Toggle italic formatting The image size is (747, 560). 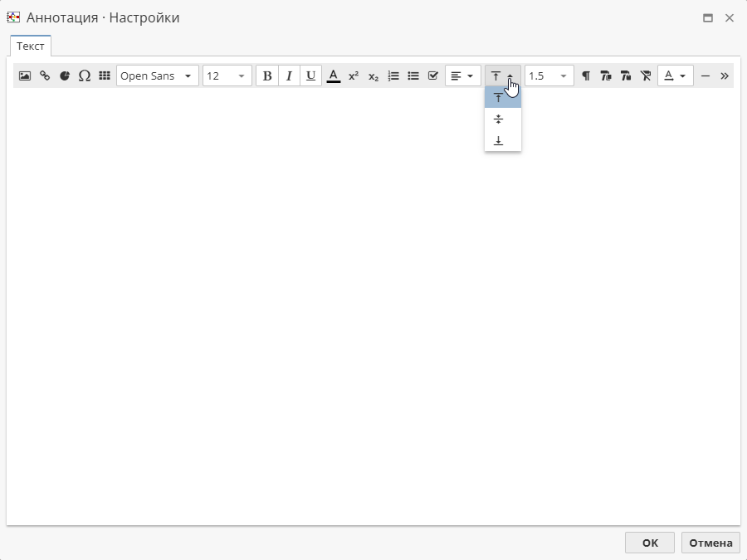point(289,75)
